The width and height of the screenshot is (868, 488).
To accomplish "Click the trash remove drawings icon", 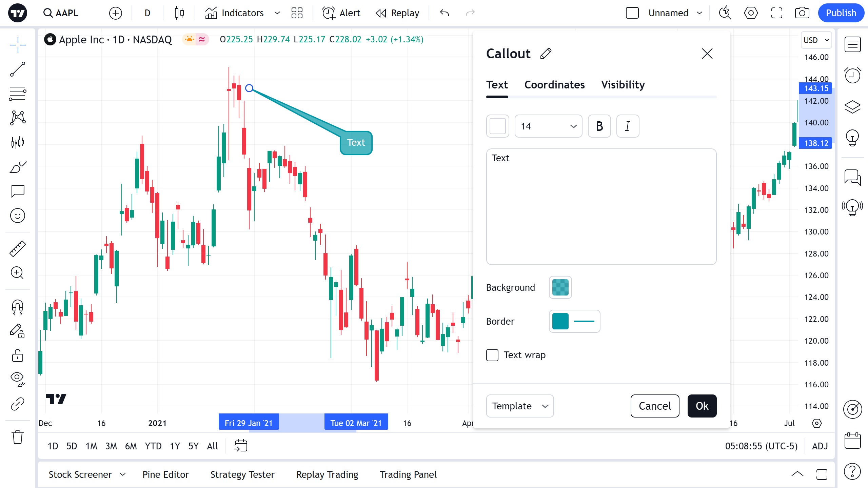I will 18,437.
